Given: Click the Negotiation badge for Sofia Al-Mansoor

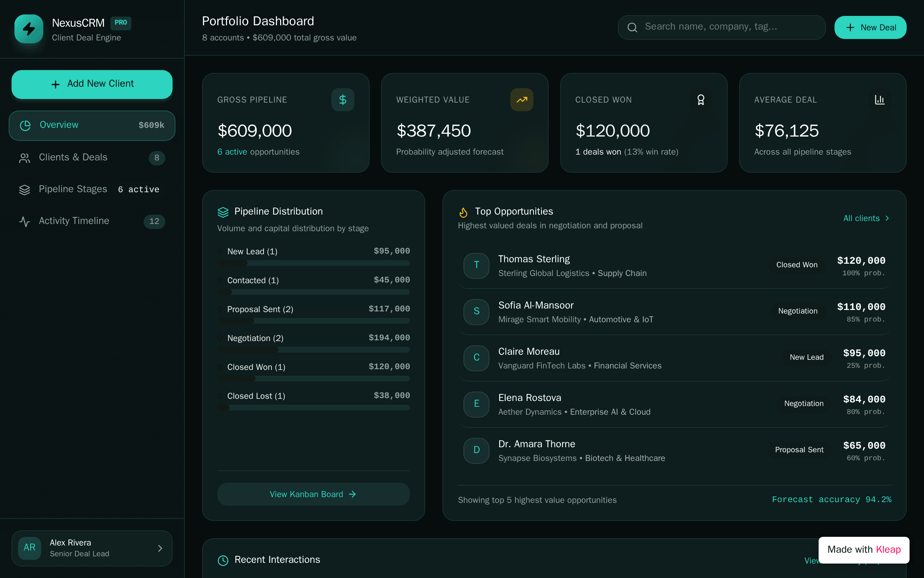Looking at the screenshot, I should (798, 311).
